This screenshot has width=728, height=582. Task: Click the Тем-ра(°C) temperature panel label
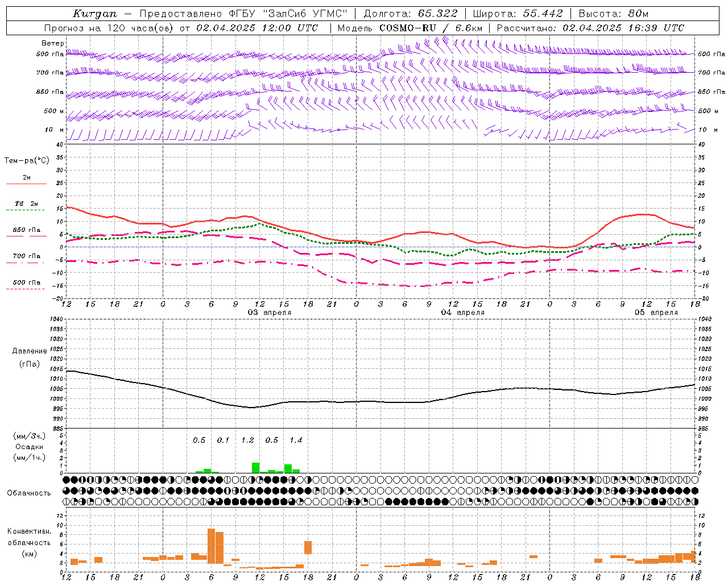pyautogui.click(x=27, y=161)
